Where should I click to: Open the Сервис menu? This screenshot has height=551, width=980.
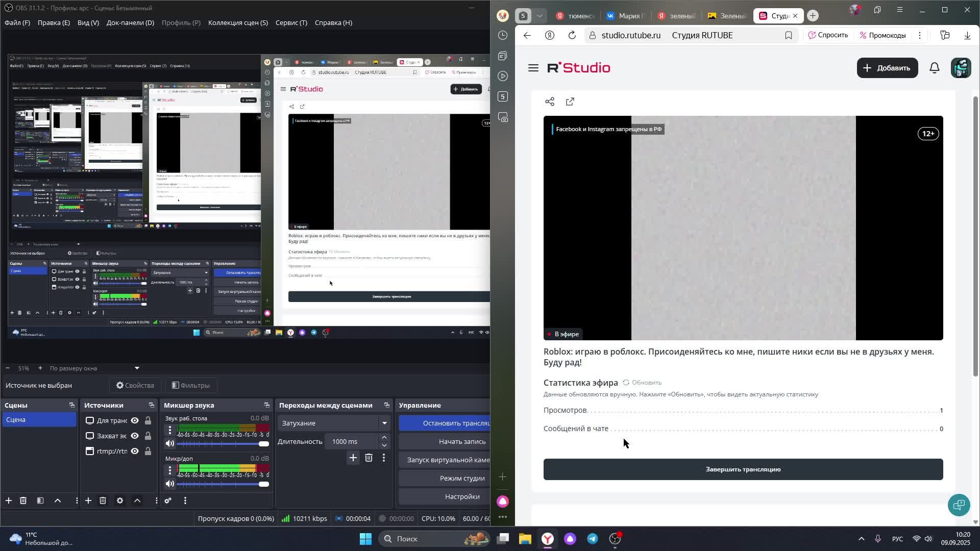point(291,23)
